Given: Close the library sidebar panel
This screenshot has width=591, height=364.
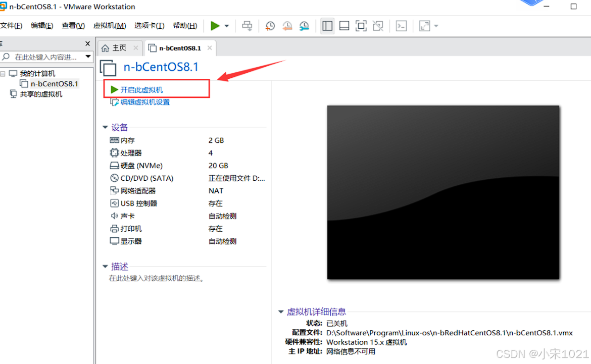Looking at the screenshot, I should (88, 43).
